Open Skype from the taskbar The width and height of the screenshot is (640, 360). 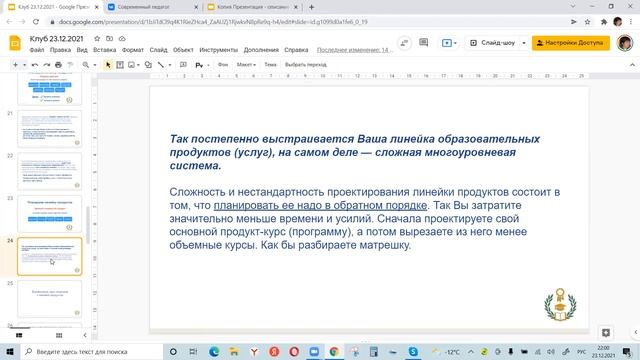[x=413, y=351]
